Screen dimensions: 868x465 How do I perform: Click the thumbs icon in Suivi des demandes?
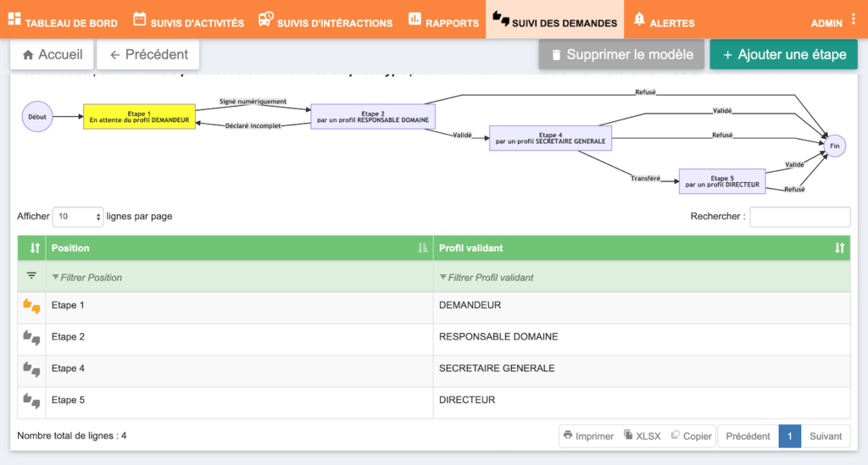[500, 19]
